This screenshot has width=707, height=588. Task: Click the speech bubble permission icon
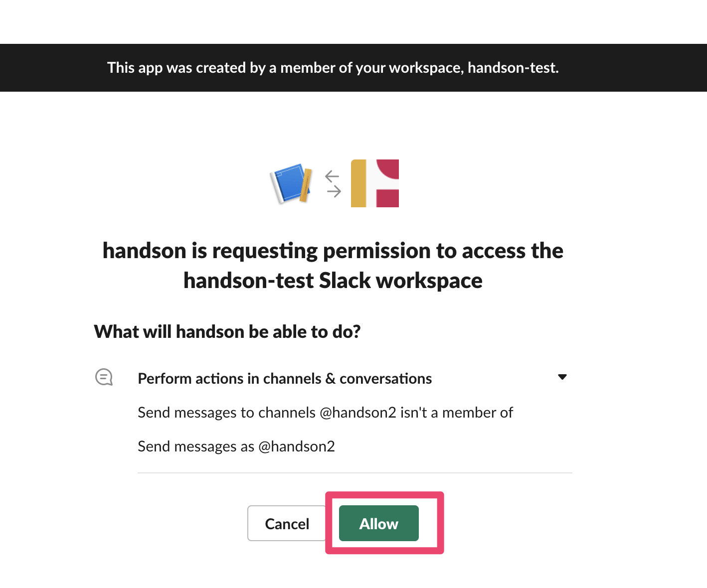click(x=104, y=377)
